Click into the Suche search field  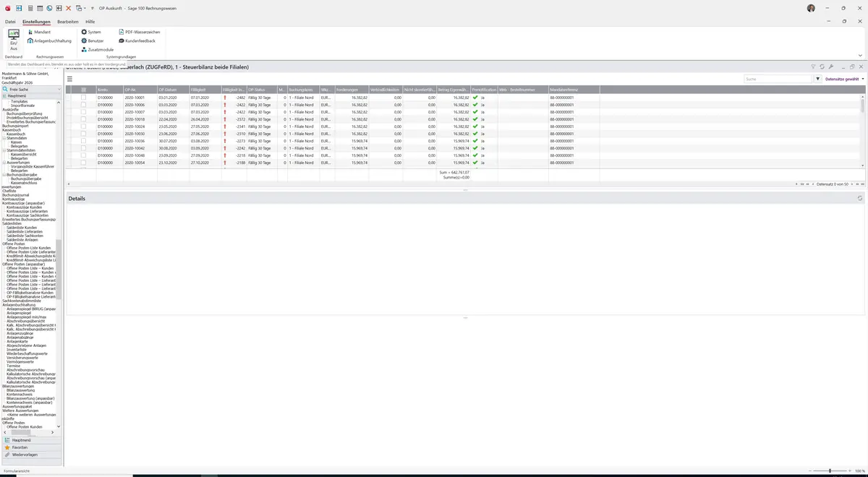778,79
